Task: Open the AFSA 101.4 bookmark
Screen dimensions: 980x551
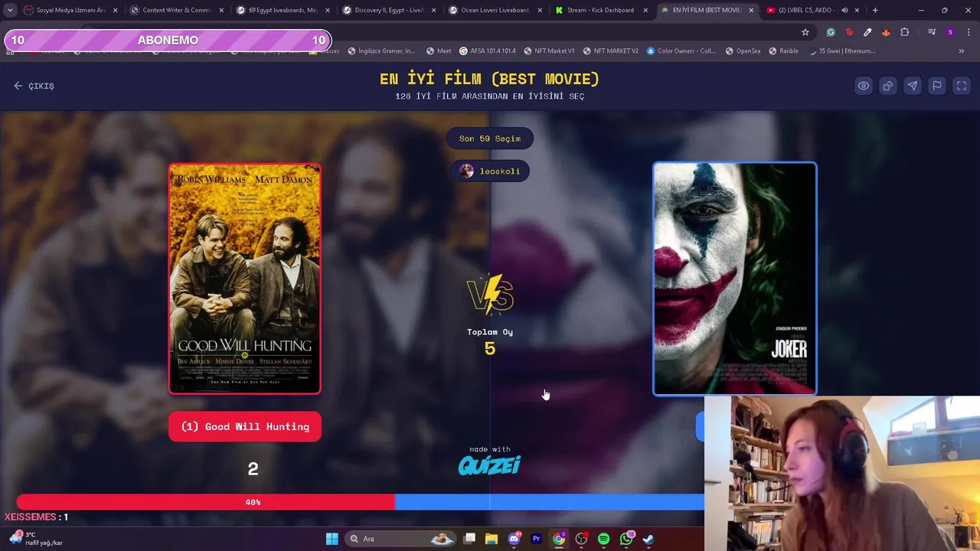Action: click(487, 51)
